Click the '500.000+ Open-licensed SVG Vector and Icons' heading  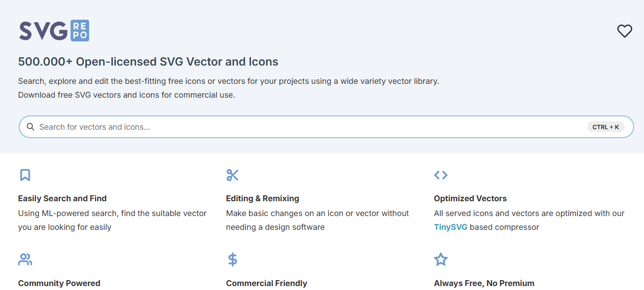(x=148, y=62)
